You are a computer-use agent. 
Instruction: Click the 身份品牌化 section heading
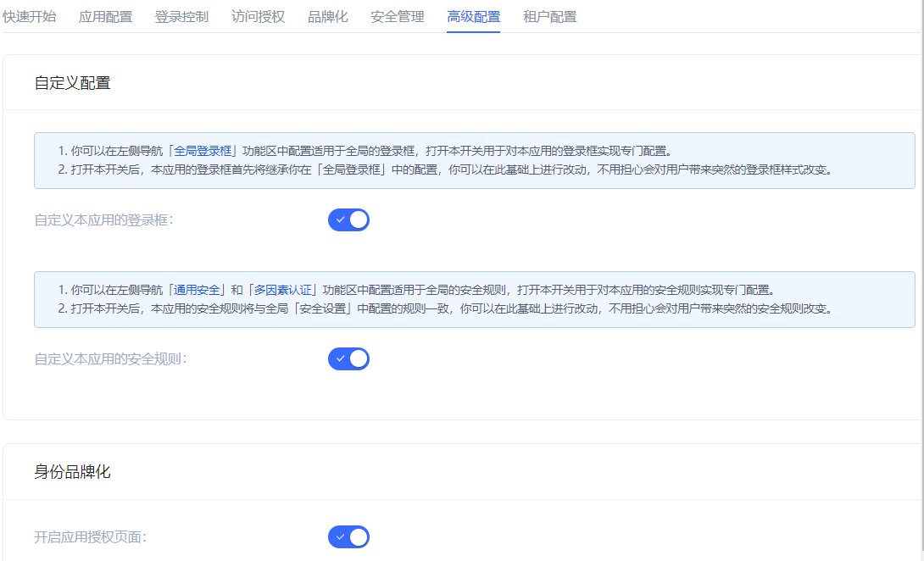72,472
